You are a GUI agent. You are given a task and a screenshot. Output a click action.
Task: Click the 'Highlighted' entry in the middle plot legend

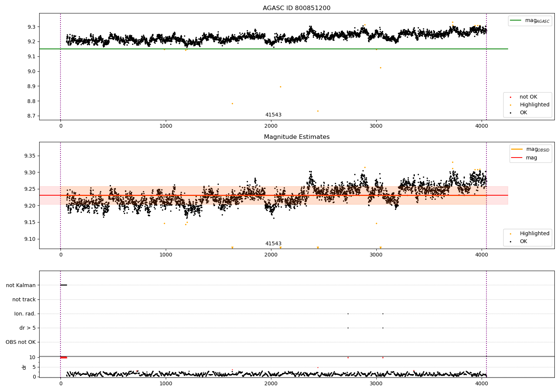click(534, 234)
